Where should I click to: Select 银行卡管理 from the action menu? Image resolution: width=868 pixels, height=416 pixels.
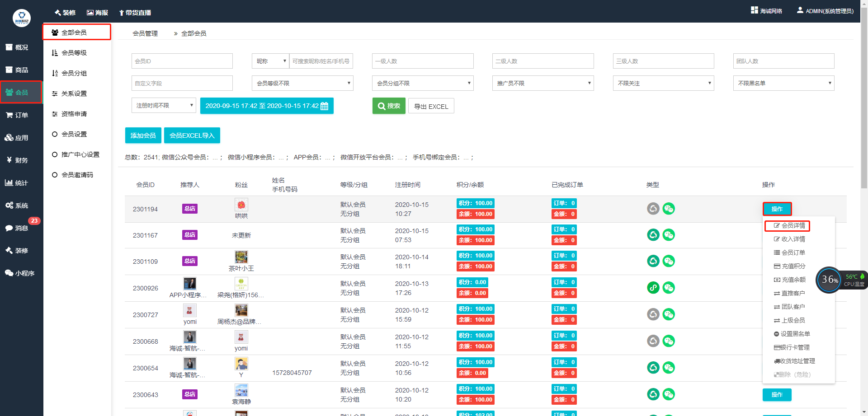click(x=792, y=347)
